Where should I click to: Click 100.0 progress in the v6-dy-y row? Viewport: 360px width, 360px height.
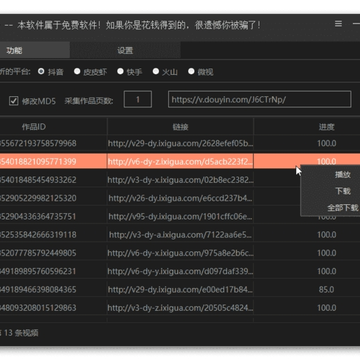pyautogui.click(x=326, y=271)
